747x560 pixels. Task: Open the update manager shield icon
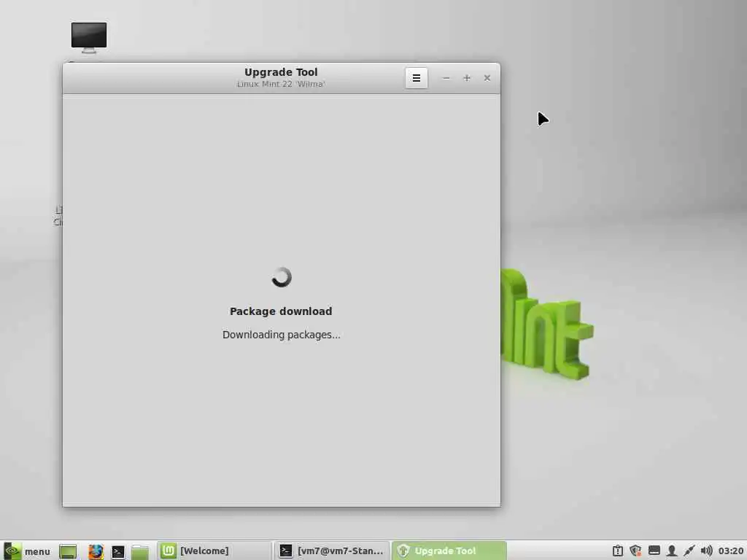tap(635, 551)
